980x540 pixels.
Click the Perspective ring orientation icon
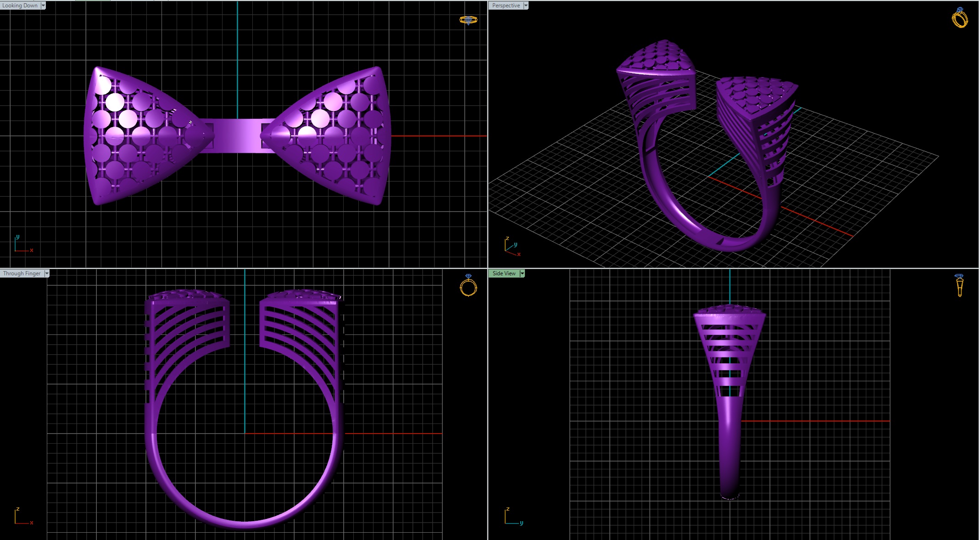959,18
